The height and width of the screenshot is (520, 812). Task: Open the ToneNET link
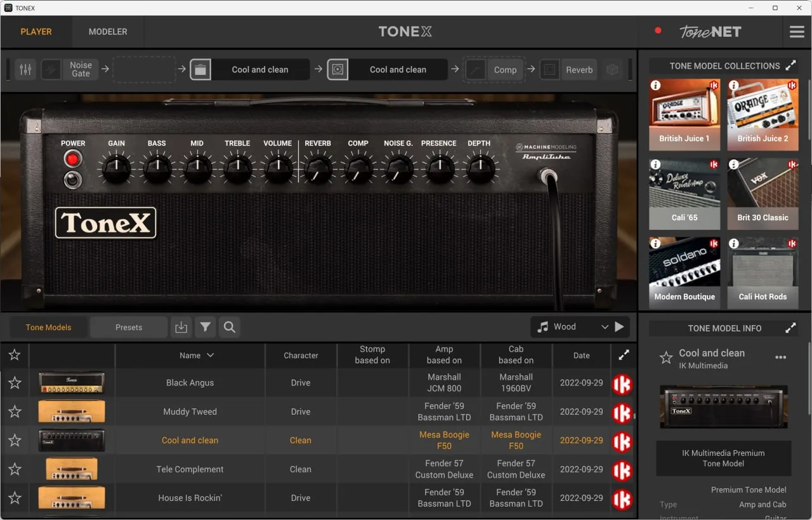710,32
